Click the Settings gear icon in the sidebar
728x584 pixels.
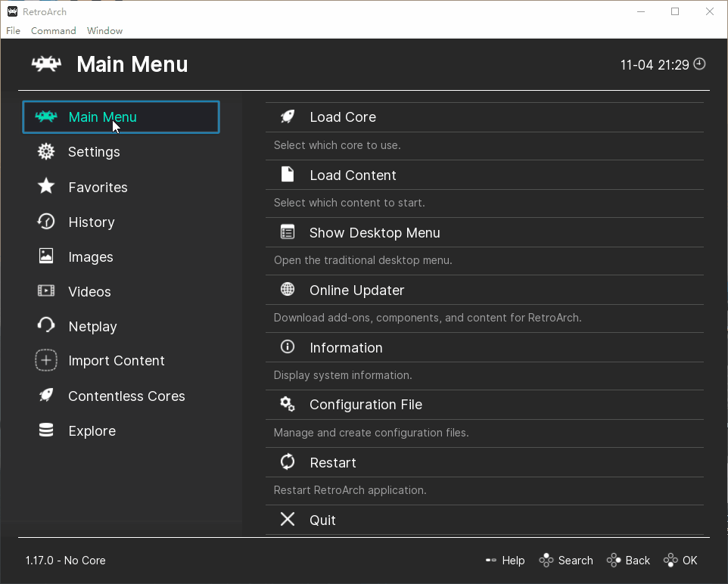click(x=46, y=151)
